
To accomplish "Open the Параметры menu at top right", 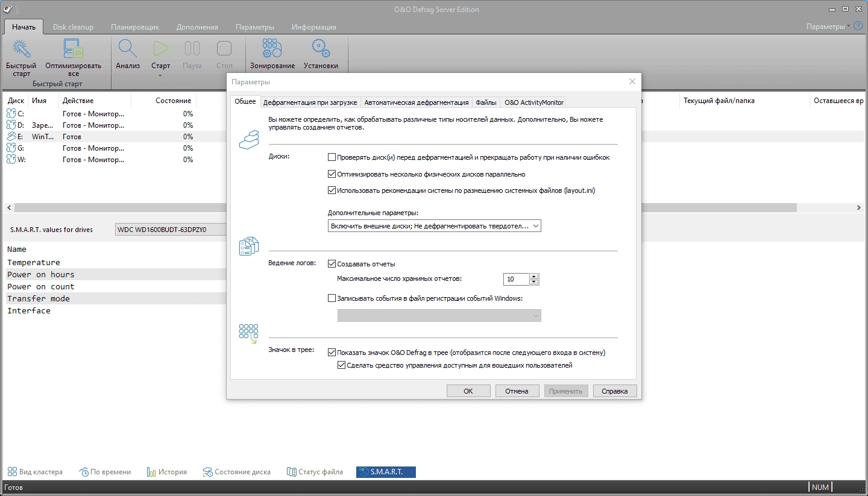I will pos(828,27).
